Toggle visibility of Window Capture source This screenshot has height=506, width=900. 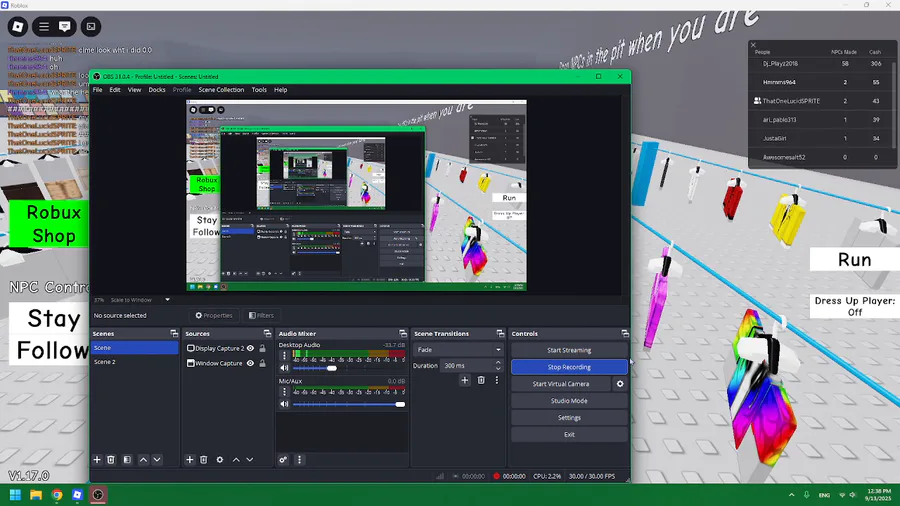[x=250, y=363]
